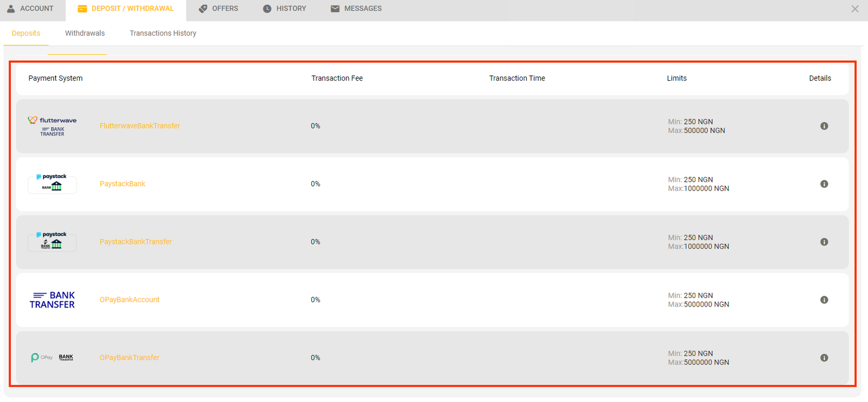View details for FlutterwaveBankTransfer
Screen dimensions: 868x402
click(x=824, y=126)
